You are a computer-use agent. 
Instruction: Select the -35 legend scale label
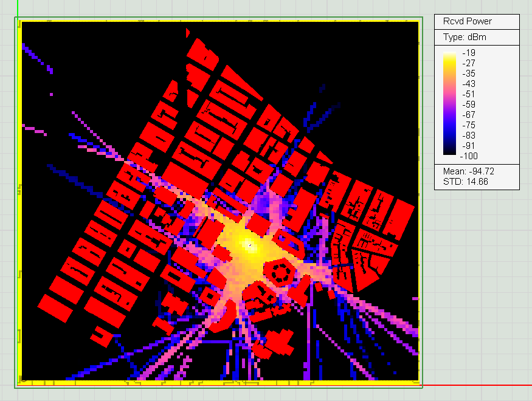coord(469,74)
